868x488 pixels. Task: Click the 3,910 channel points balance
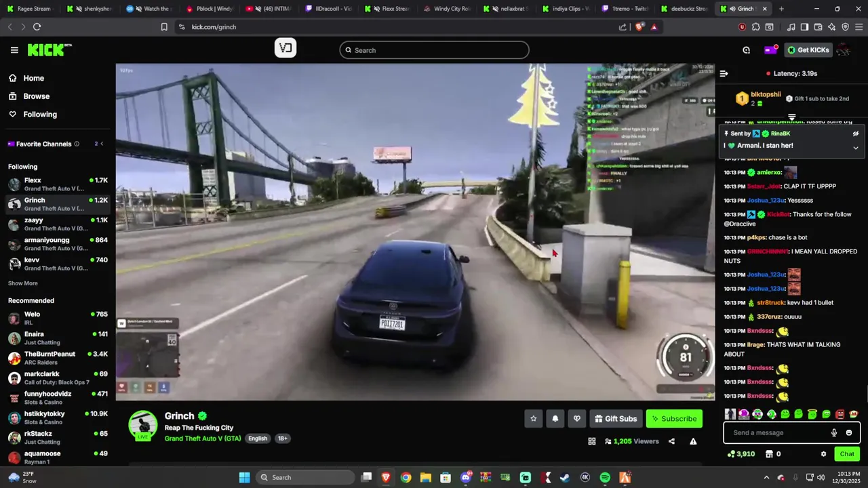coord(741,454)
